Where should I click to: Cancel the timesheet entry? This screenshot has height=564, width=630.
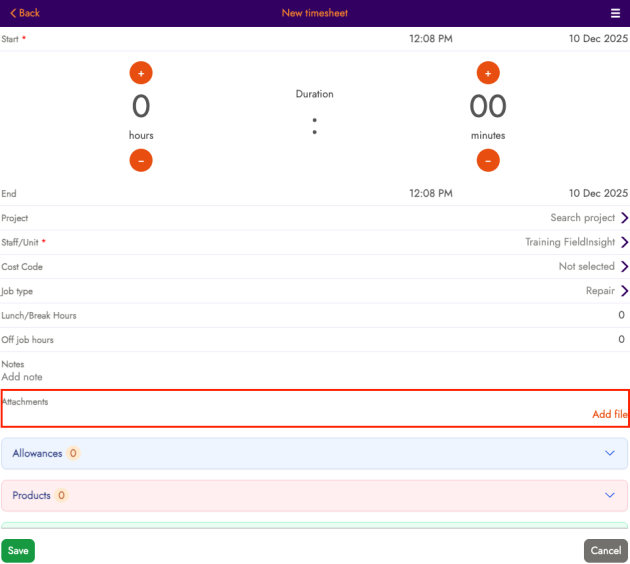coord(605,550)
